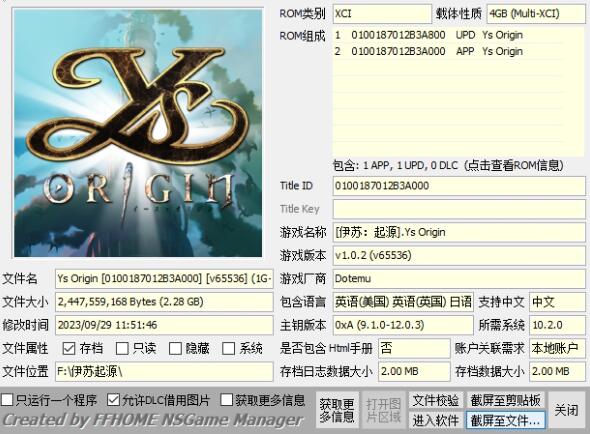Viewport: 590px width, 434px height.
Task: Click the Title ID field
Action: [459, 186]
